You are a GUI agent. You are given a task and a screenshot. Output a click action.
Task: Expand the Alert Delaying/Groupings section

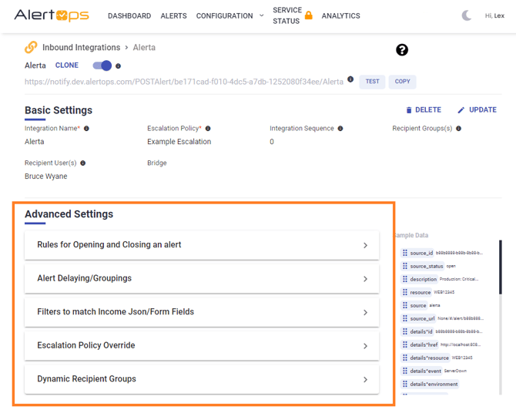click(202, 278)
